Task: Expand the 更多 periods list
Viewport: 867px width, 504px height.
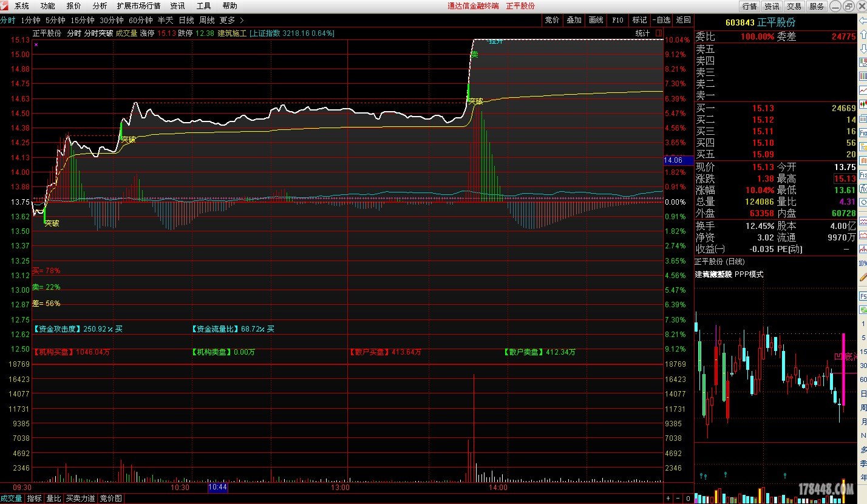Action: click(231, 19)
